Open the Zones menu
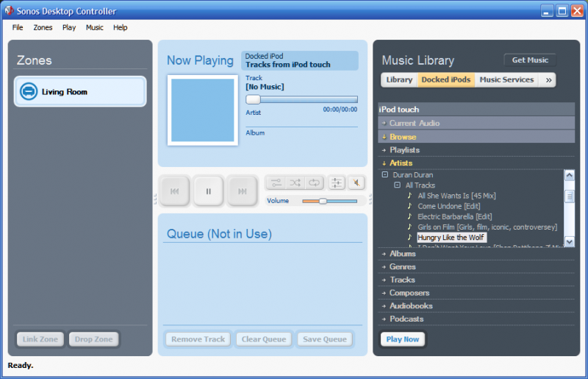 [43, 27]
